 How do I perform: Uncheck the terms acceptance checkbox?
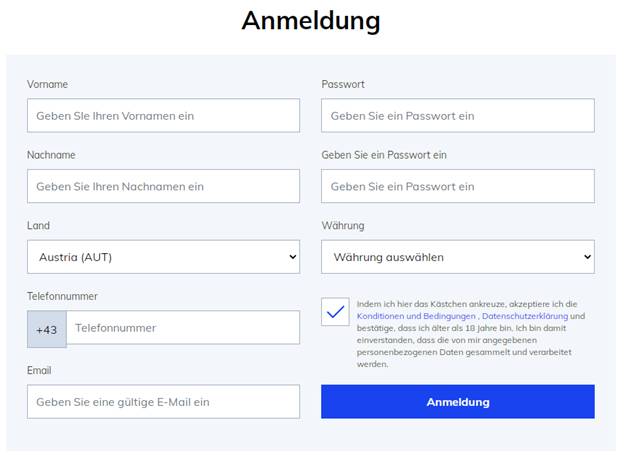[x=335, y=312]
